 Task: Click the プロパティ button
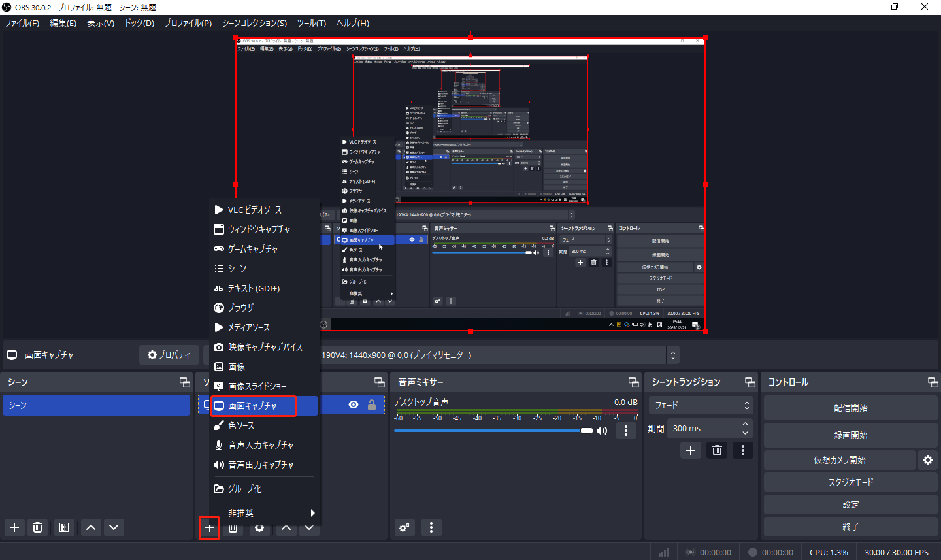click(169, 355)
